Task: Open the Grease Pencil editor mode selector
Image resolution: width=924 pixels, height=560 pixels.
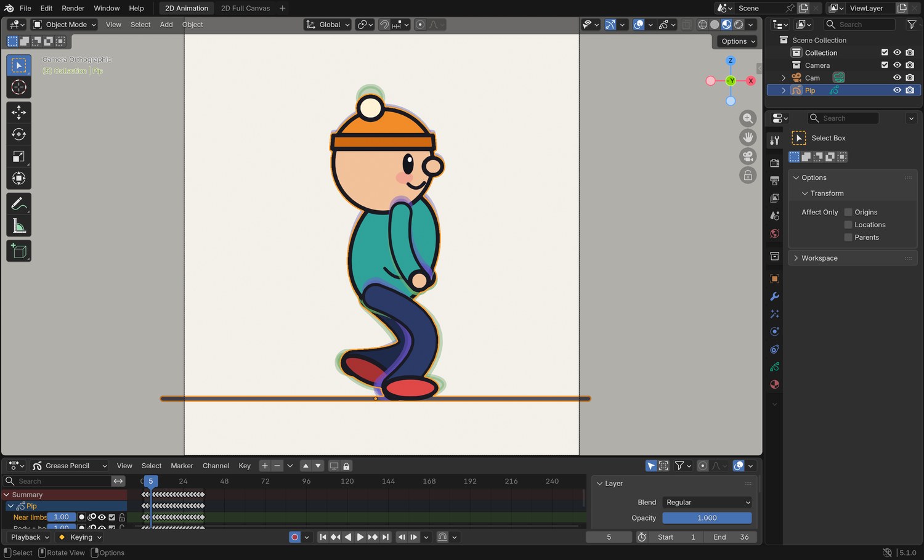Action: click(x=70, y=466)
